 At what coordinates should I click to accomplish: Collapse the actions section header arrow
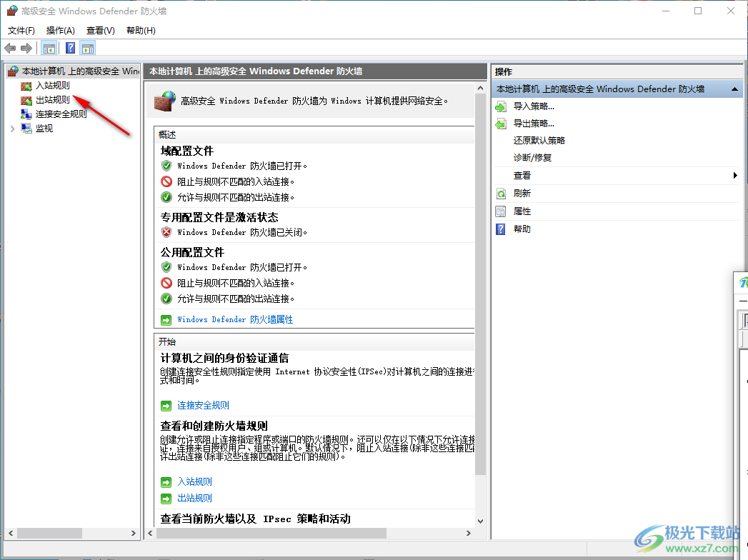coord(734,89)
